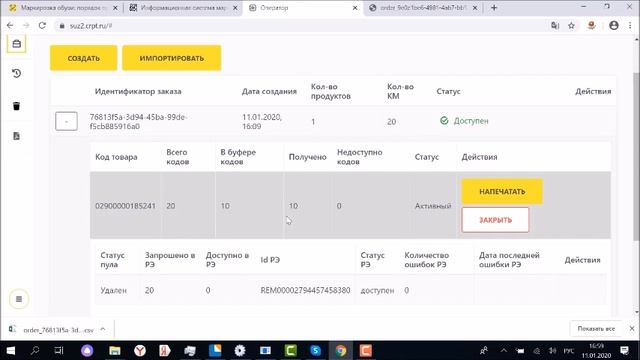Open the Chrome profile avatar
The width and height of the screenshot is (640, 360).
(613, 25)
